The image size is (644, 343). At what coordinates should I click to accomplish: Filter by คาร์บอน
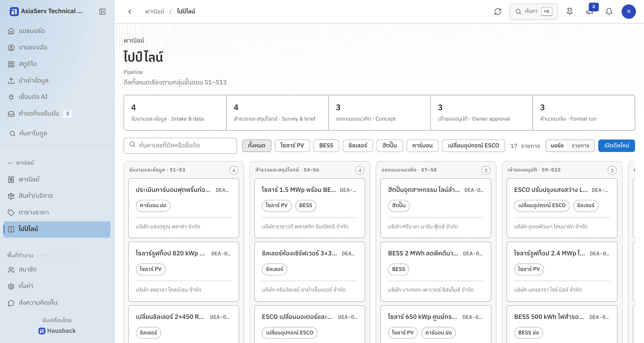[x=422, y=146]
